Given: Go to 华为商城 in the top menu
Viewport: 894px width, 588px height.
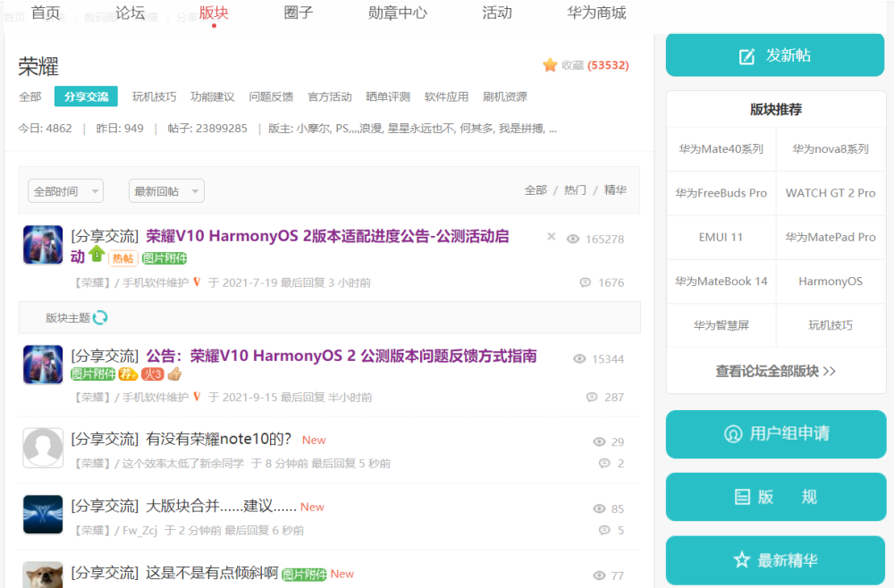Looking at the screenshot, I should 596,13.
